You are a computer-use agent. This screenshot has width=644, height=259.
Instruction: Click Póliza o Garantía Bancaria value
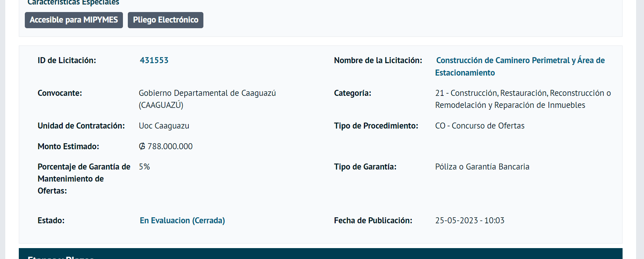[x=482, y=167]
